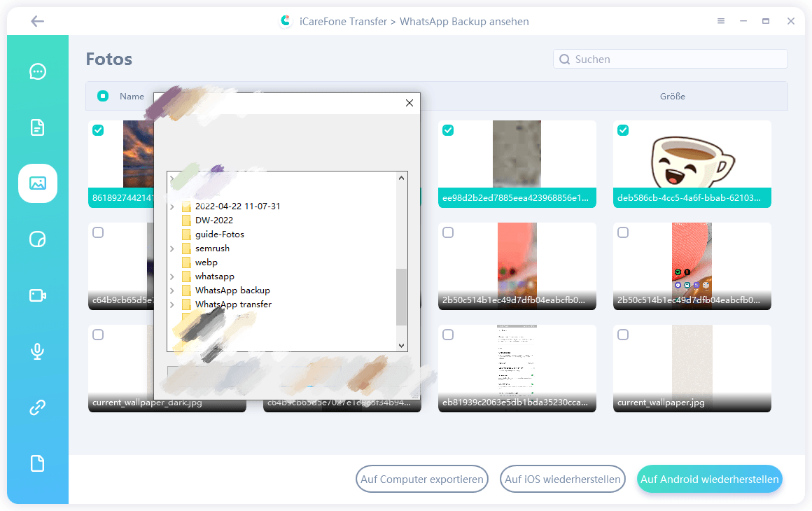Click the search magnifier icon
The width and height of the screenshot is (812, 511).
coord(564,59)
